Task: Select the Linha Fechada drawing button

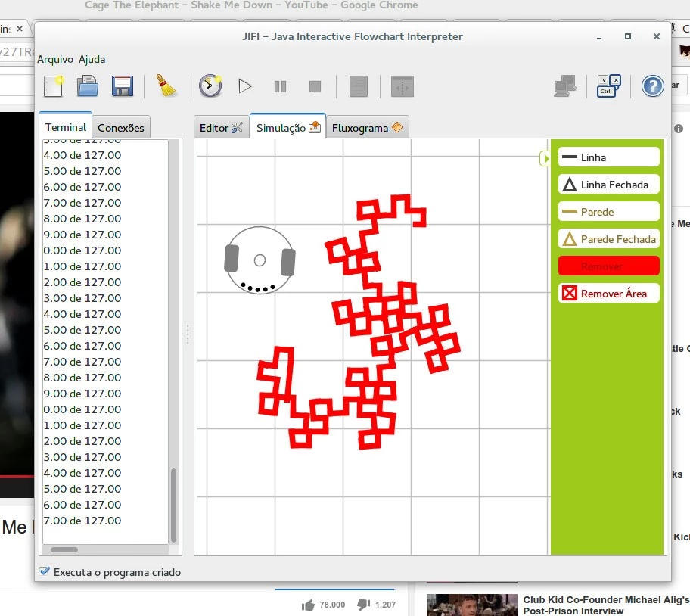Action: click(x=608, y=185)
